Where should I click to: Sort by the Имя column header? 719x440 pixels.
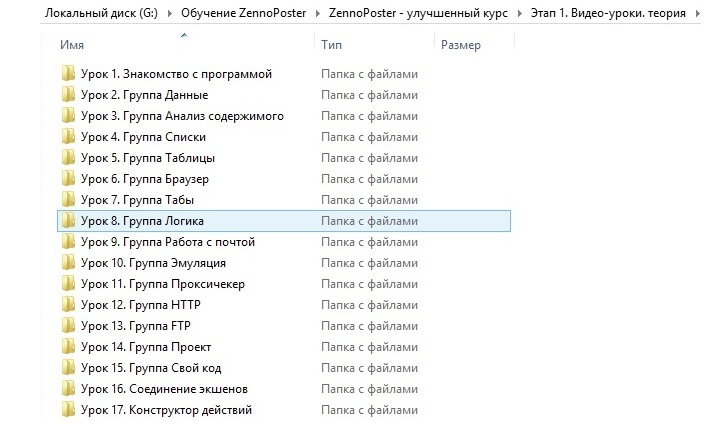(70, 46)
